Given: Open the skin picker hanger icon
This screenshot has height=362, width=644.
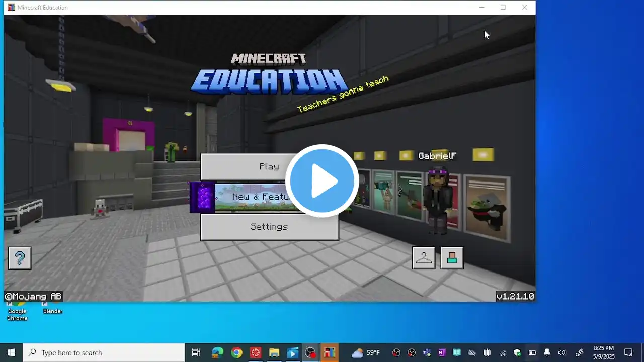Looking at the screenshot, I should click(424, 258).
